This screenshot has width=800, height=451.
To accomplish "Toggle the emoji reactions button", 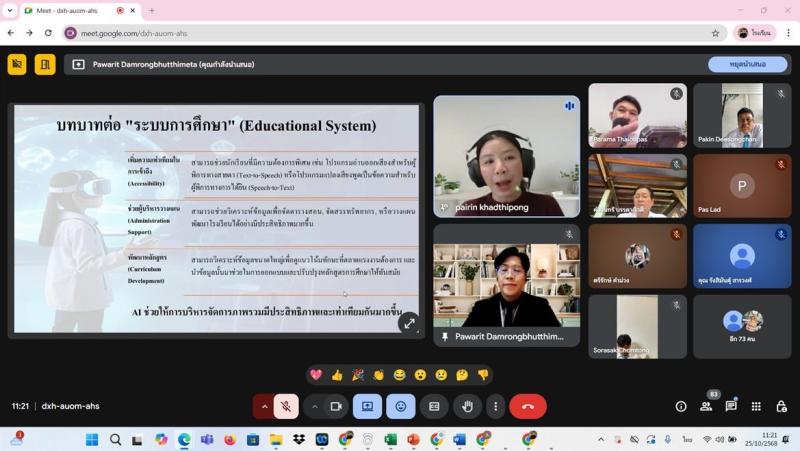I will [x=401, y=406].
